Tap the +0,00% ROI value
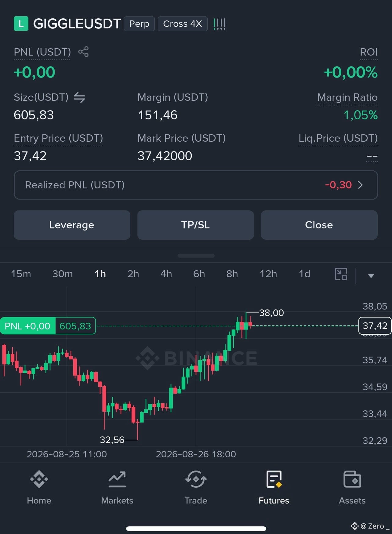This screenshot has width=392, height=534. click(x=351, y=73)
